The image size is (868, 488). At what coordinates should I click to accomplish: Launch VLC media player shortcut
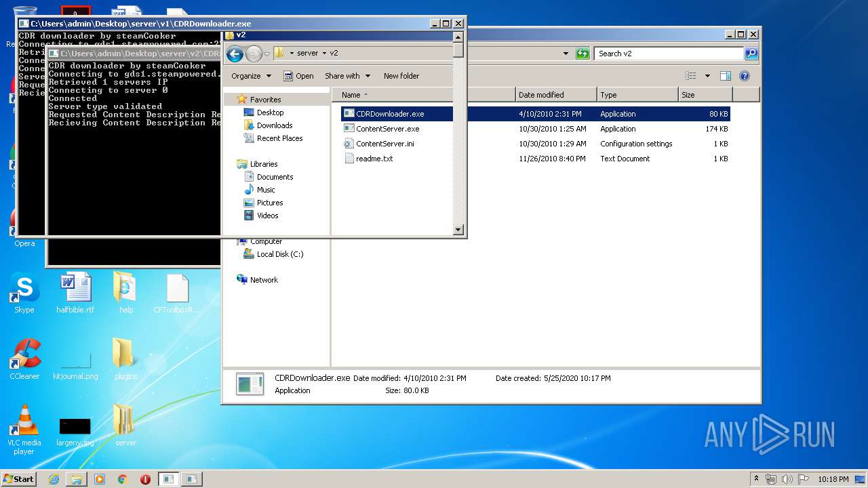pyautogui.click(x=24, y=430)
